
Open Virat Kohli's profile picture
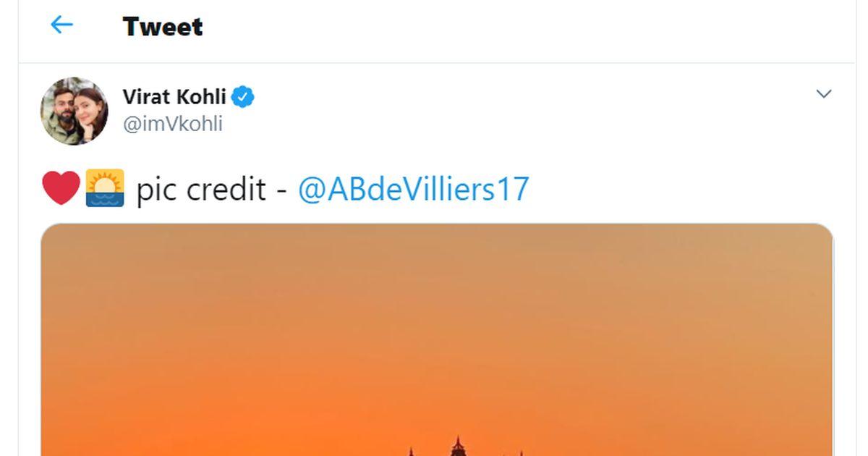pos(74,111)
